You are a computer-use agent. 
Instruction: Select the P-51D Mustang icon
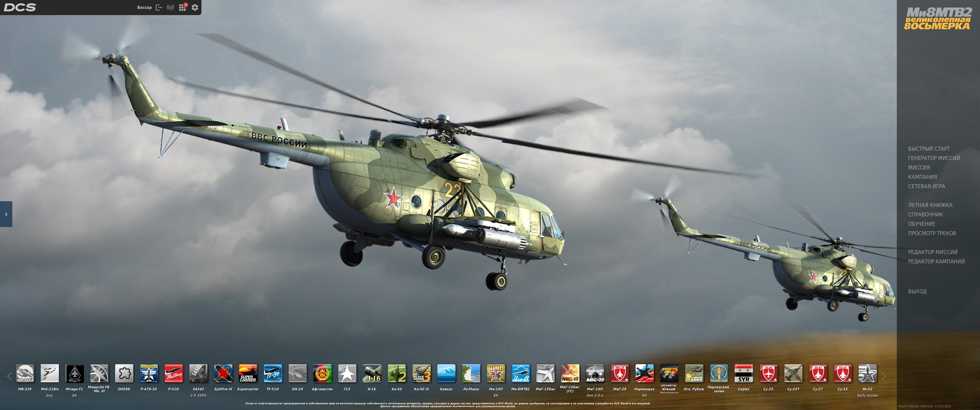tap(173, 373)
